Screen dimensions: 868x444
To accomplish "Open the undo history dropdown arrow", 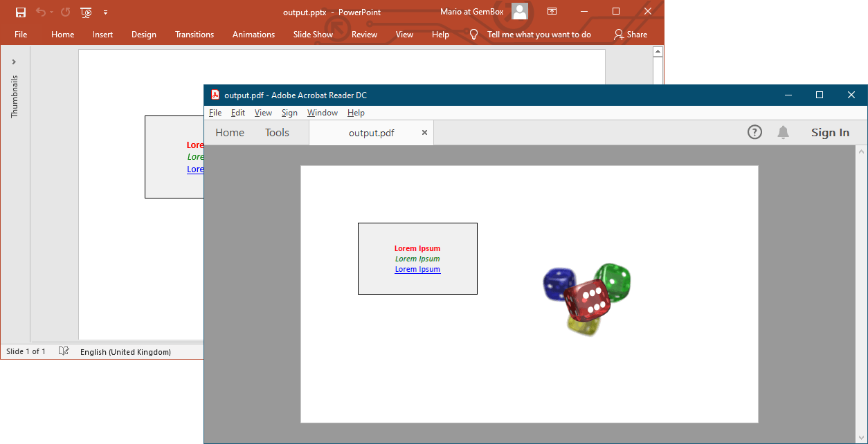I will [x=52, y=12].
